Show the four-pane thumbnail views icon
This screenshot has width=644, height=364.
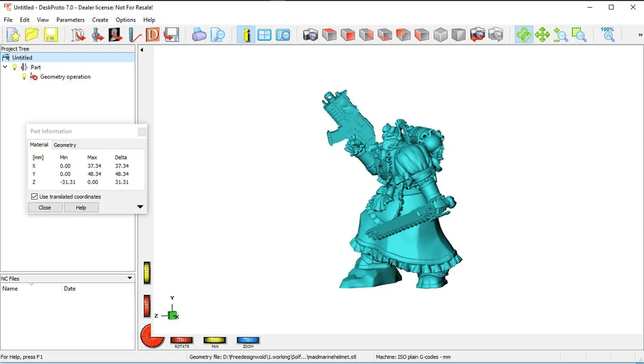(264, 35)
